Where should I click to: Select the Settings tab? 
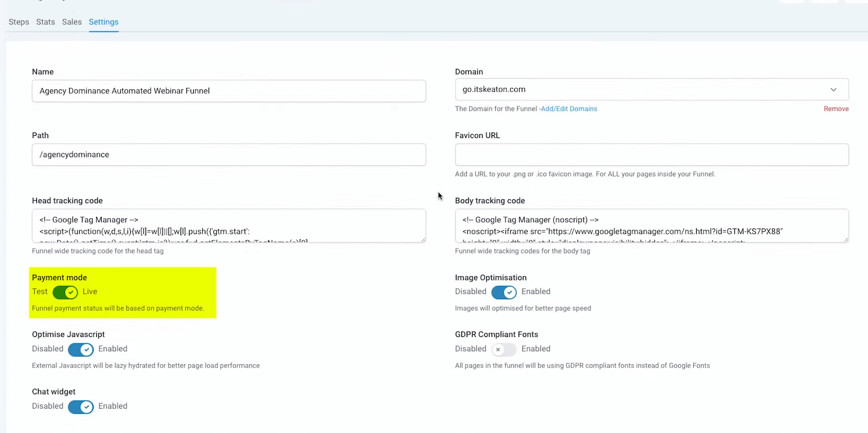pos(104,22)
